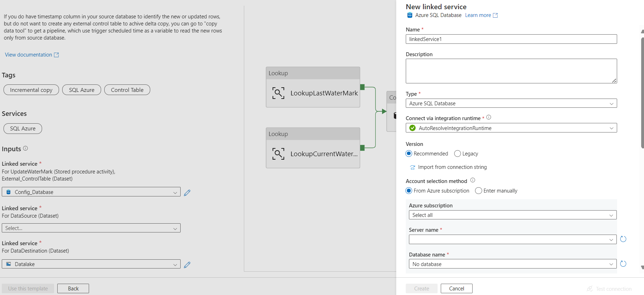Click the Incremental copy tag
The width and height of the screenshot is (644, 295).
[x=31, y=90]
